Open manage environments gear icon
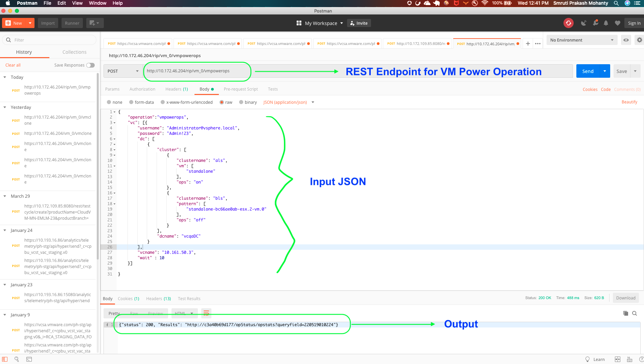The image size is (644, 364). (x=639, y=40)
